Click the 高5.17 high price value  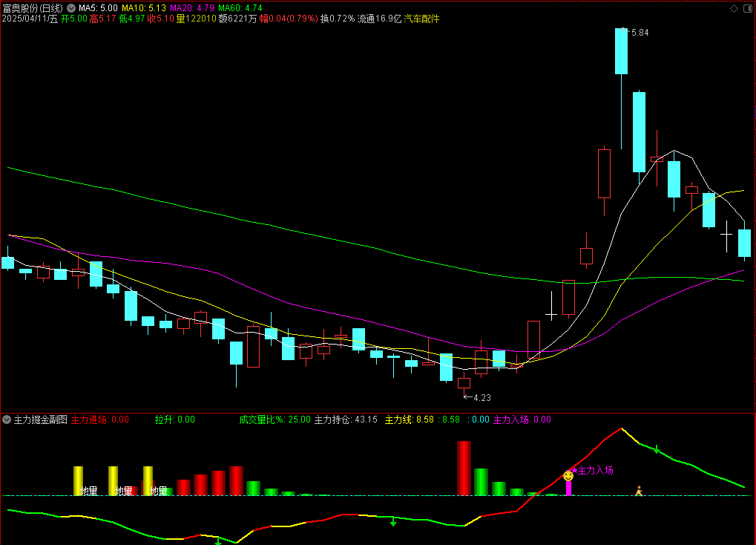click(102, 19)
